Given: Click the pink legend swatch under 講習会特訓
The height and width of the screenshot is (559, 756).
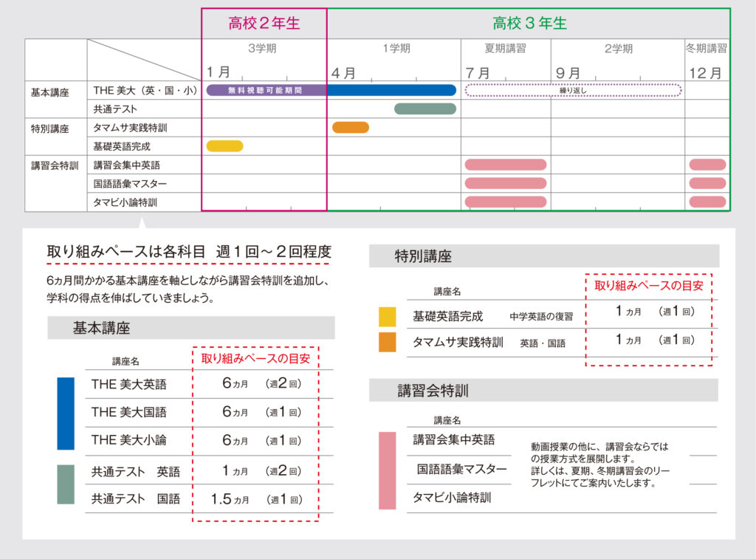Looking at the screenshot, I should click(387, 470).
